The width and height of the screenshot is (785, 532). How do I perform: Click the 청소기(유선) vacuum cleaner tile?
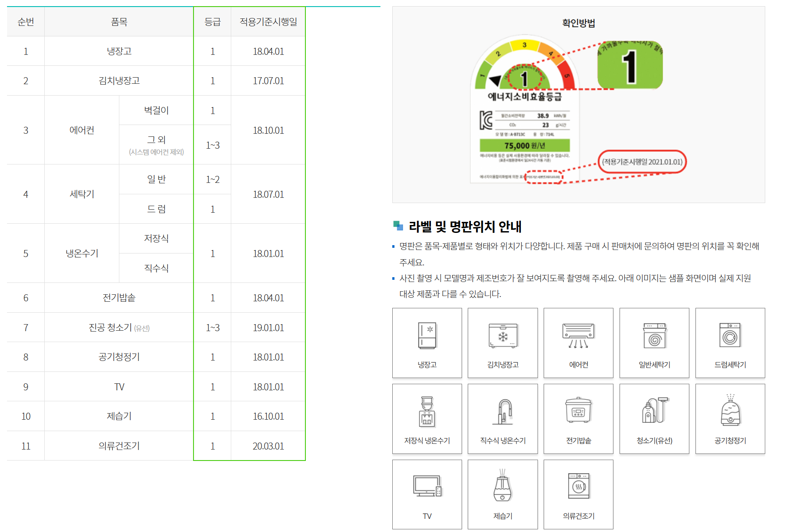click(654, 418)
